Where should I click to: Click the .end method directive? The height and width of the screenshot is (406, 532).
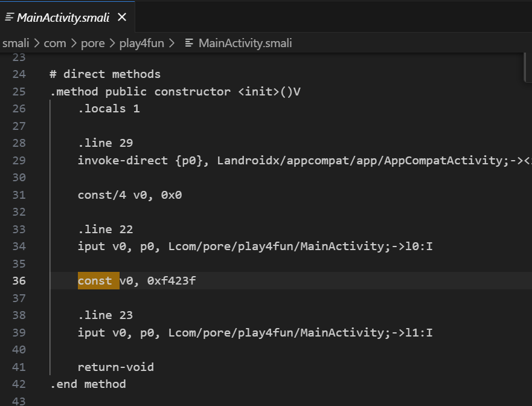click(x=88, y=384)
